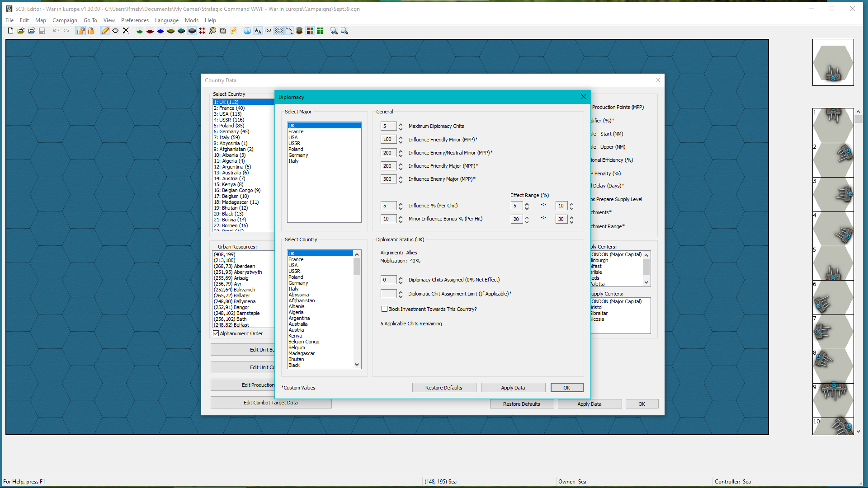This screenshot has height=488, width=868.
Task: Open the Campaign menu
Action: pos(65,20)
